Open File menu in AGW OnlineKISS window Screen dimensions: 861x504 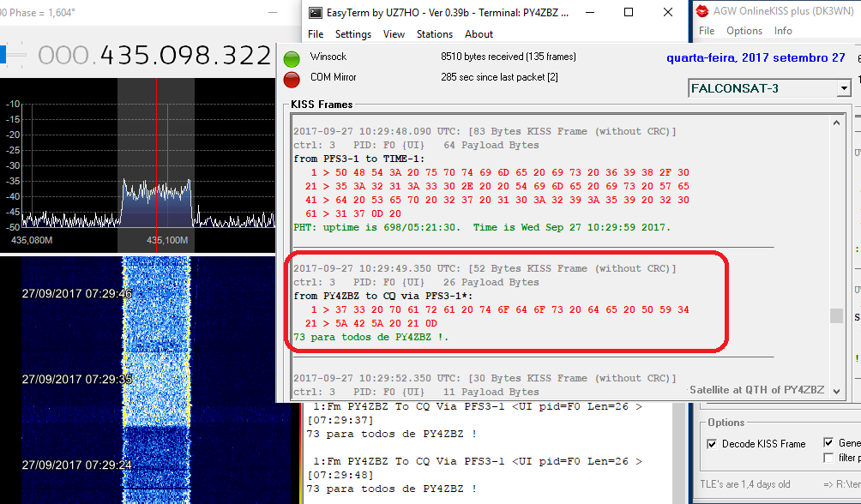point(706,31)
